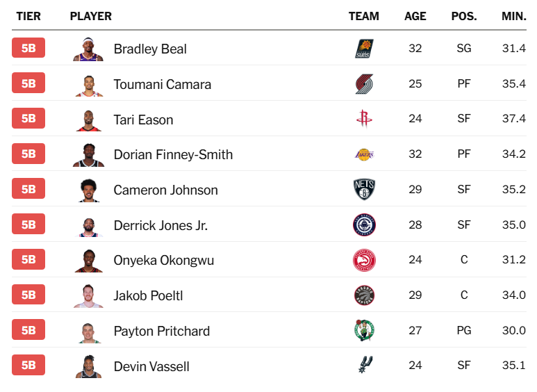Viewport: 537px width, 392px height.
Task: Click Toumani Camara's headshot photo
Action: [x=88, y=84]
